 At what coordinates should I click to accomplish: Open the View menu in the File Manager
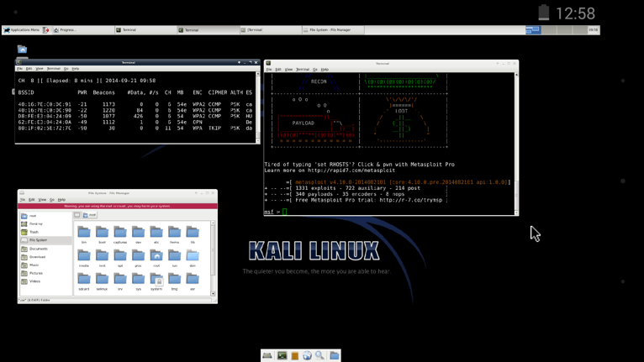pyautogui.click(x=42, y=199)
